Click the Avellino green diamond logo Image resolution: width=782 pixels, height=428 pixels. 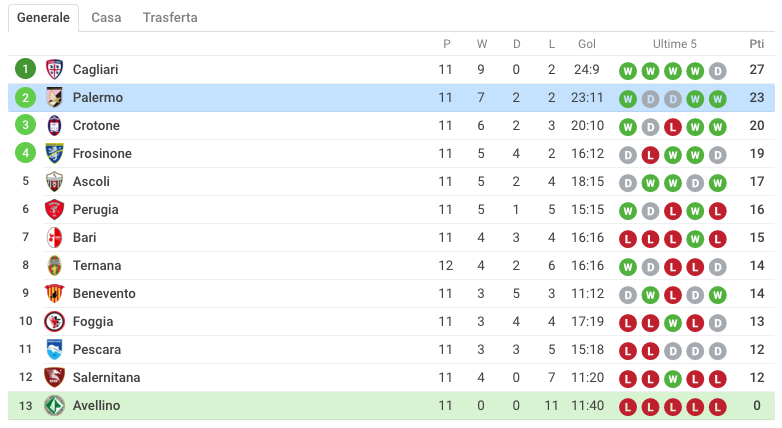click(54, 406)
